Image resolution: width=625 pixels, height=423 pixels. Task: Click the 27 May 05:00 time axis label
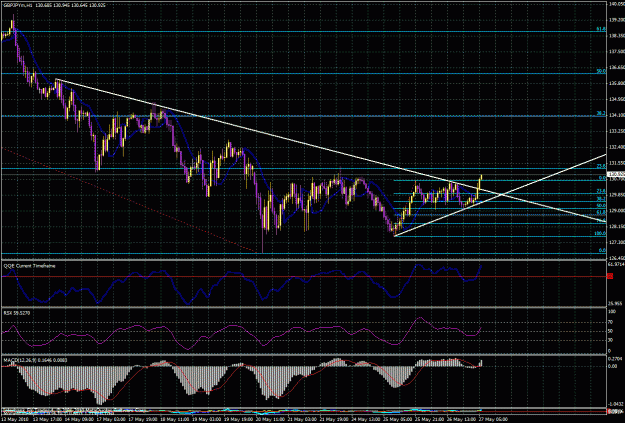492,420
